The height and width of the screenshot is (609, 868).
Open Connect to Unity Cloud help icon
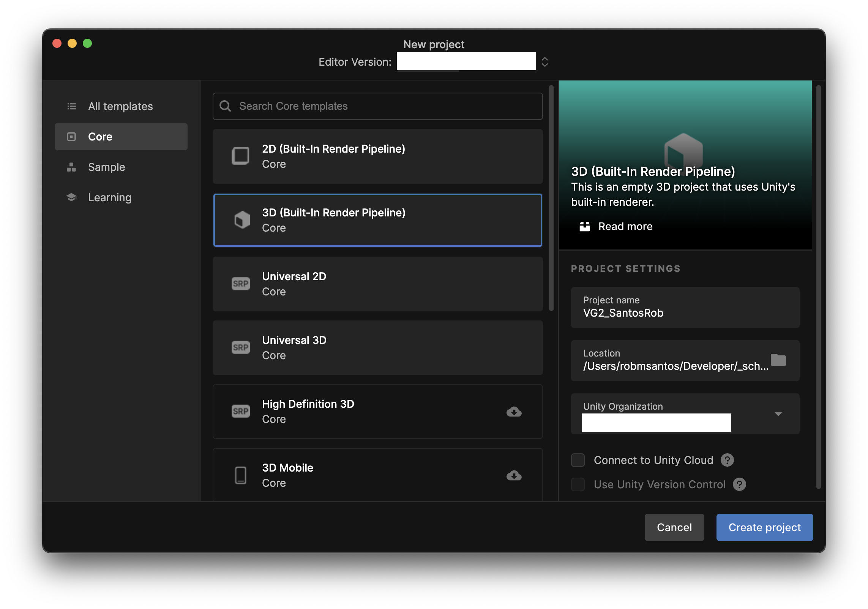727,460
